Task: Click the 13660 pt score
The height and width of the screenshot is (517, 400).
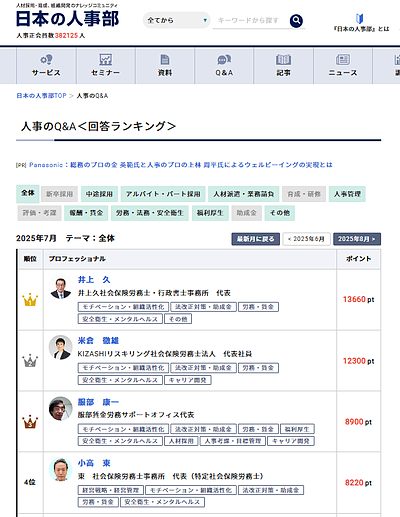Action: click(x=358, y=299)
